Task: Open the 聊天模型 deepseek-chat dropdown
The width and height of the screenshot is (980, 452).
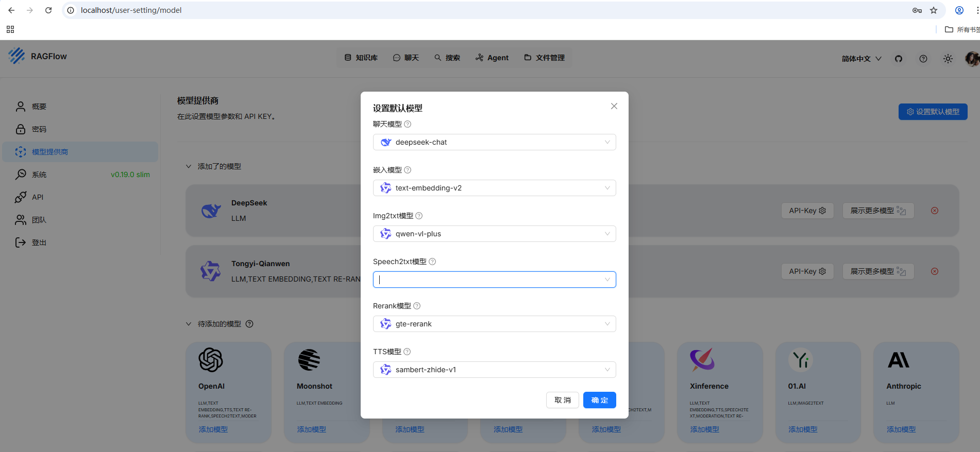Action: [x=495, y=142]
